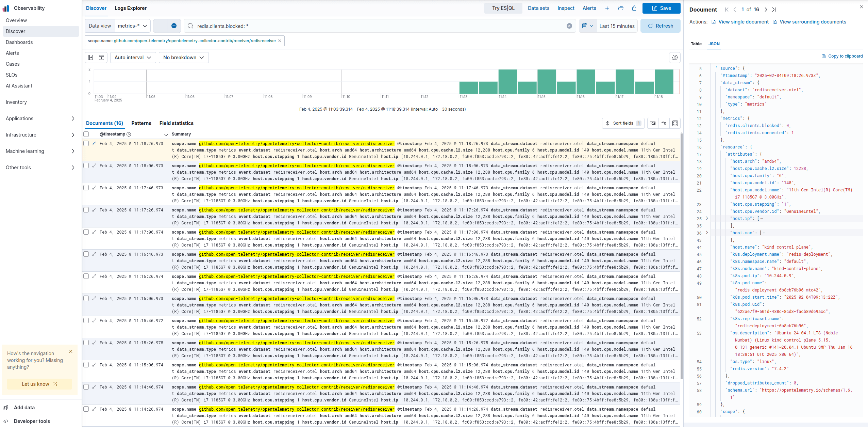Image resolution: width=868 pixels, height=427 pixels.
Task: Check the 11:18:26.973 document row checkbox
Action: point(86,143)
